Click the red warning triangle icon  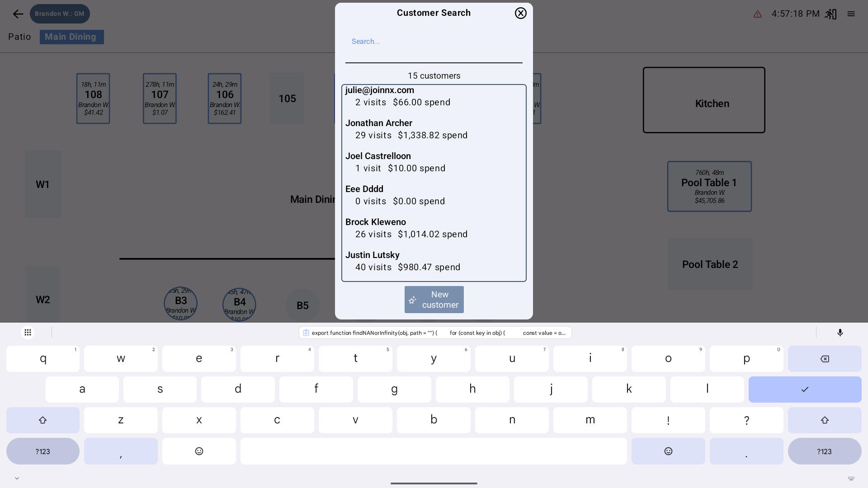[x=758, y=14]
